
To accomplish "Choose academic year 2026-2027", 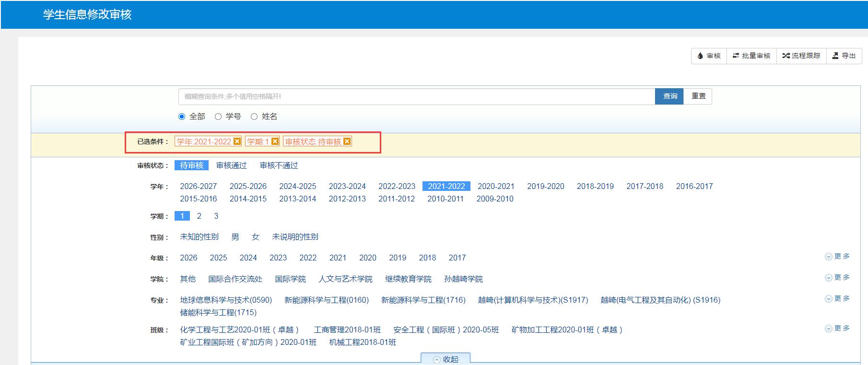I will (x=198, y=186).
